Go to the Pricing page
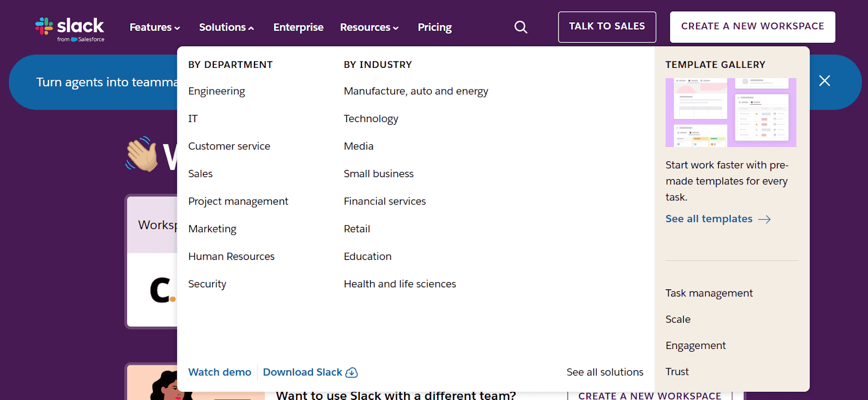Screen dimensions: 868x400 pyautogui.click(x=435, y=27)
